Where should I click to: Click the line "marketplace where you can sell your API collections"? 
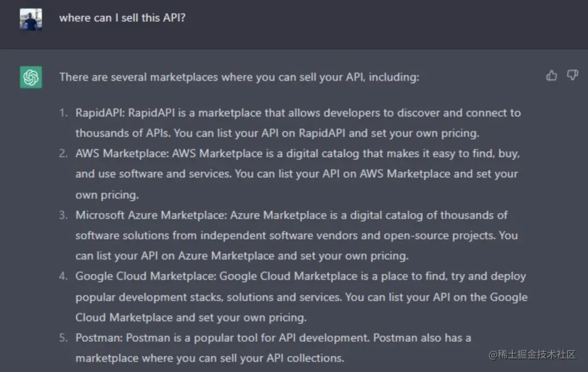point(210,358)
